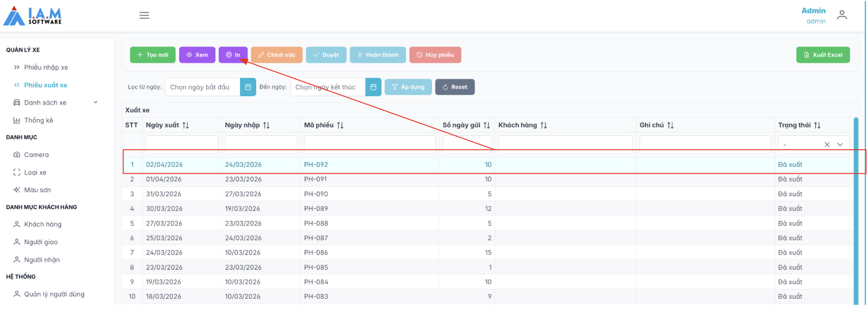The image size is (868, 309).
Task: Select the row with PH-089
Action: click(316, 208)
